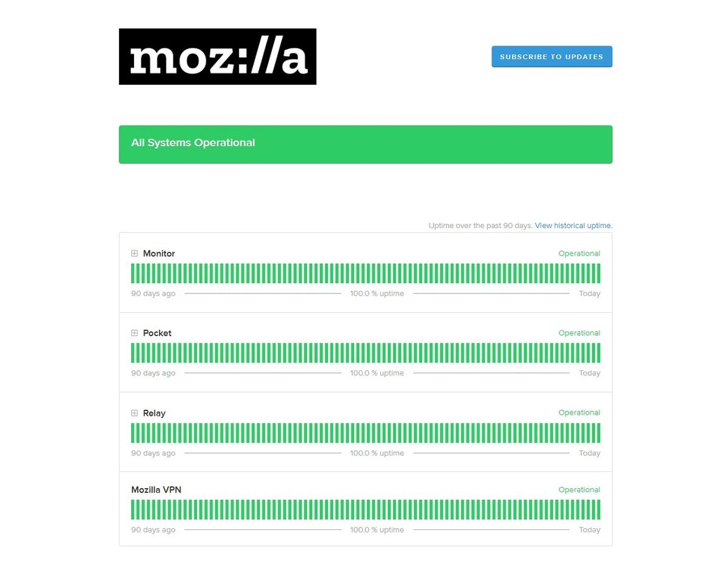Click Operational status next to Mozilla VPN
Screen dimensions: 728x570
pos(579,489)
